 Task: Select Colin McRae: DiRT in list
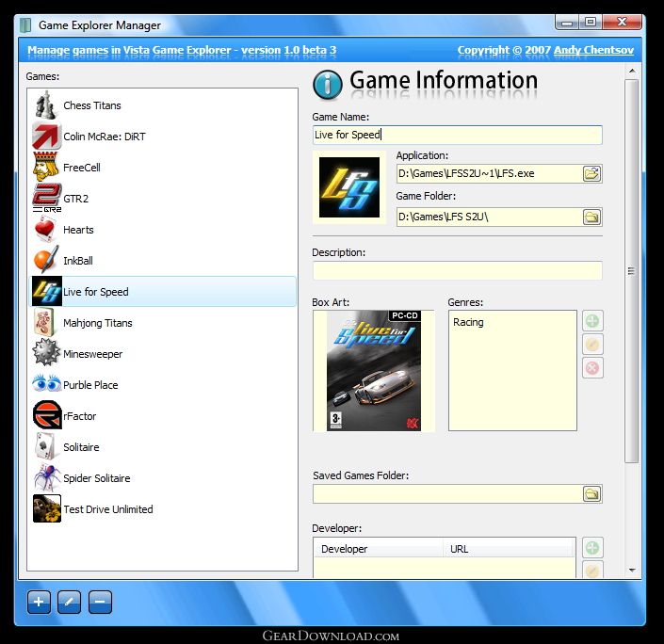tap(162, 137)
